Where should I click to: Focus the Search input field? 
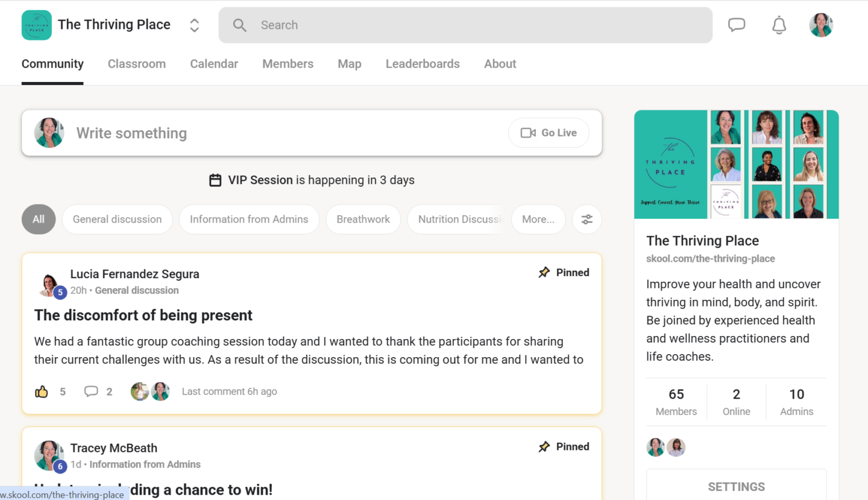click(x=465, y=25)
